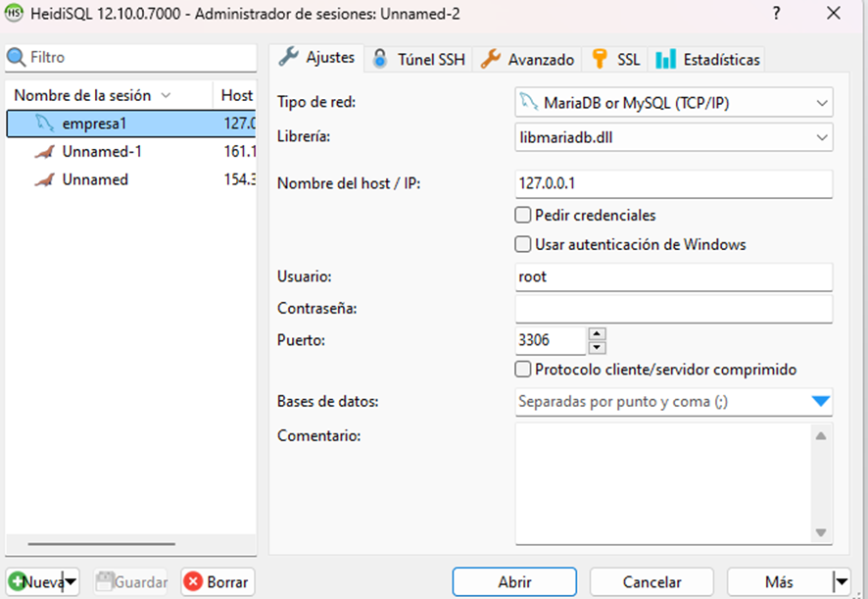Click the wrench icon on the Ajustes tab

coord(288,57)
